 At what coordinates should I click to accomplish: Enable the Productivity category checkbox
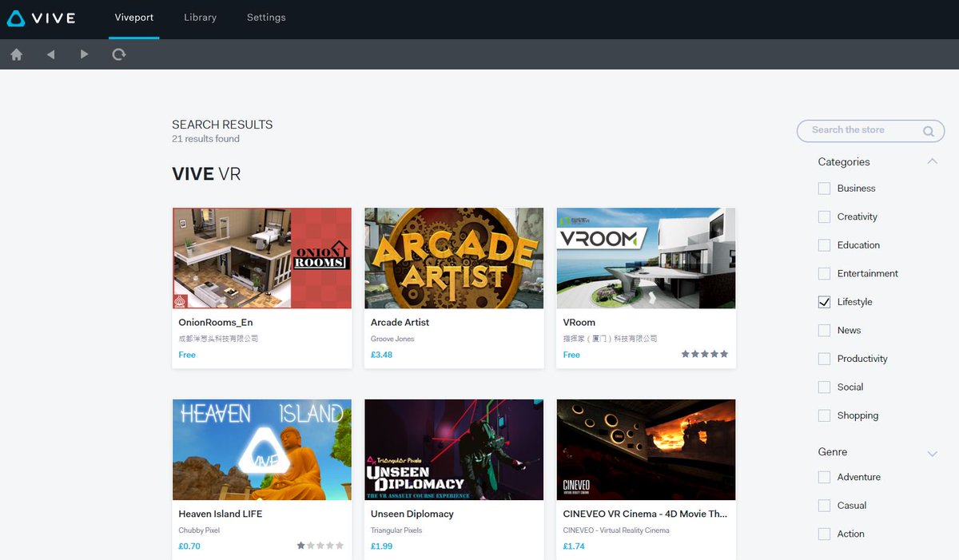click(x=824, y=359)
